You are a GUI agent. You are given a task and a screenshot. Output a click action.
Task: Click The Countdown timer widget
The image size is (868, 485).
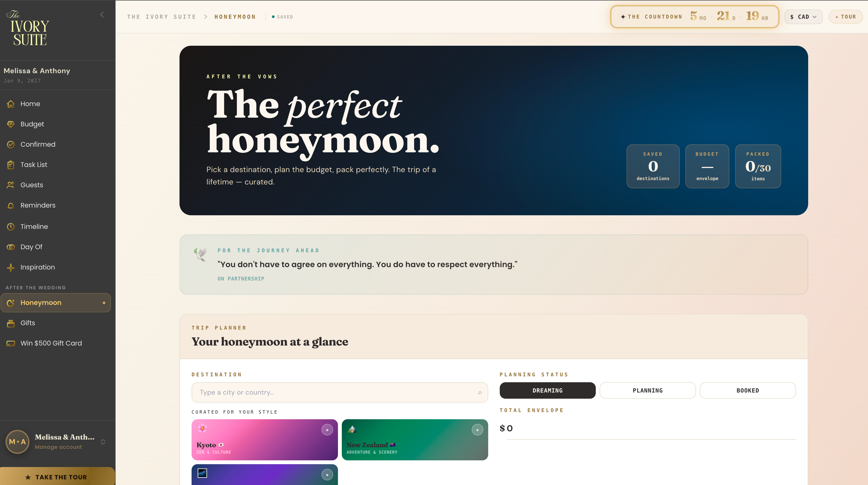(694, 16)
